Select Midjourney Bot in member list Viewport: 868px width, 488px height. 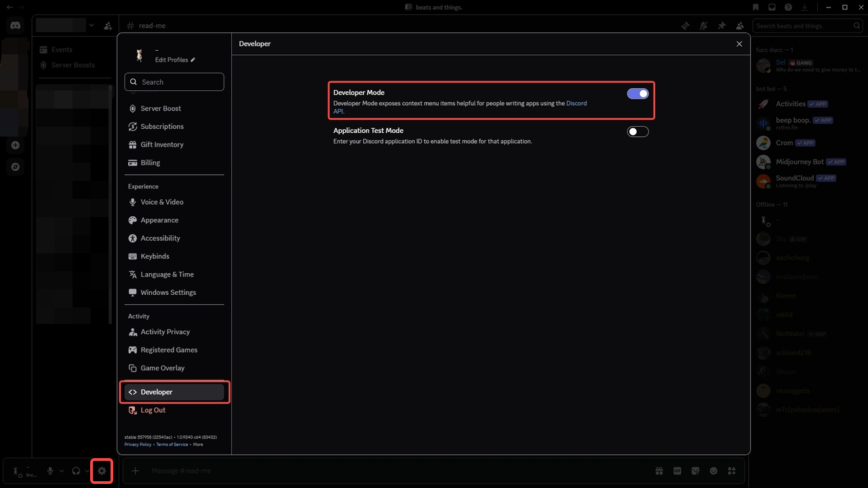coord(808,162)
